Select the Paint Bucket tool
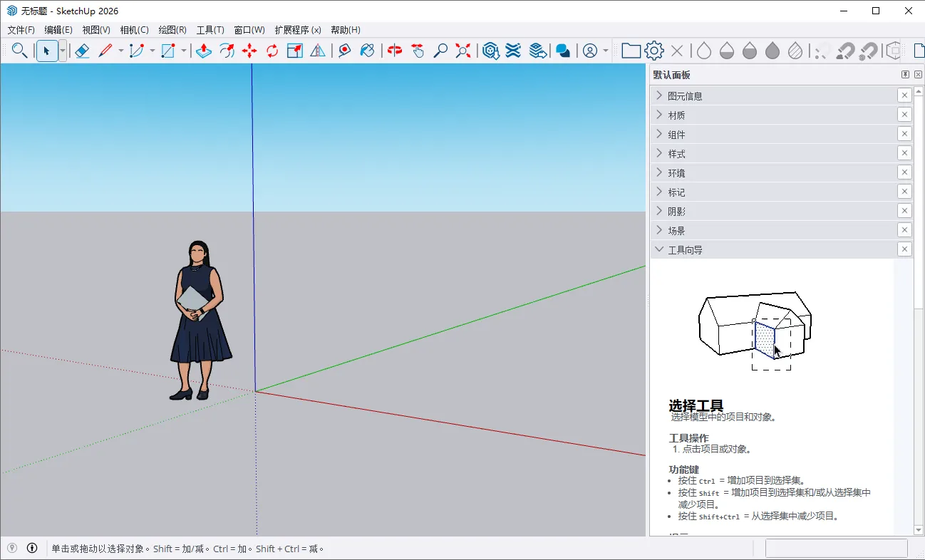This screenshot has width=925, height=560. [x=368, y=51]
